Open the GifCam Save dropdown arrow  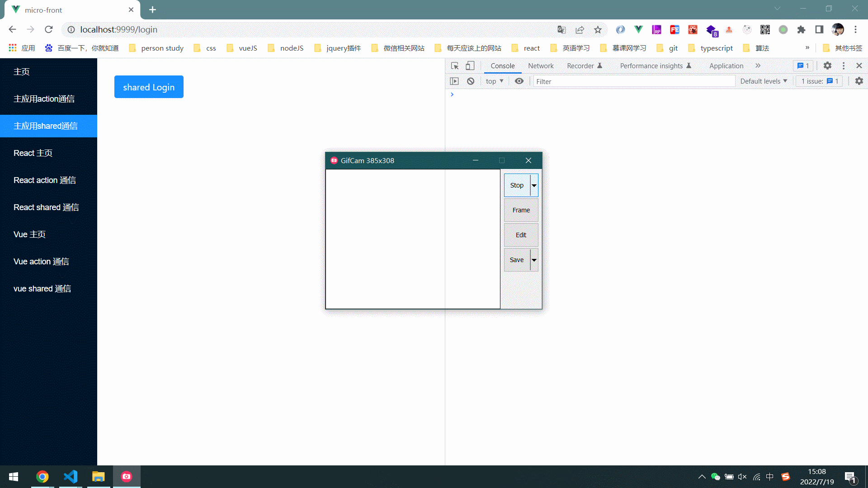[534, 260]
